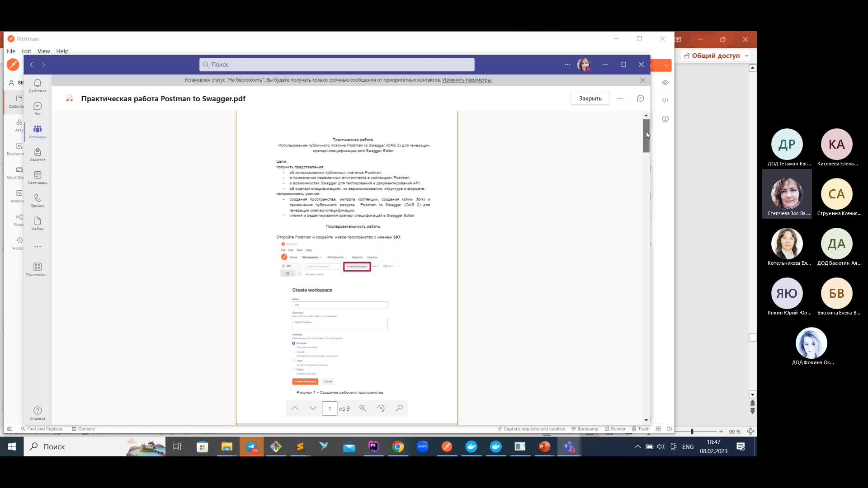Open the Help menu in Postman
The image size is (868, 488).
pyautogui.click(x=62, y=51)
